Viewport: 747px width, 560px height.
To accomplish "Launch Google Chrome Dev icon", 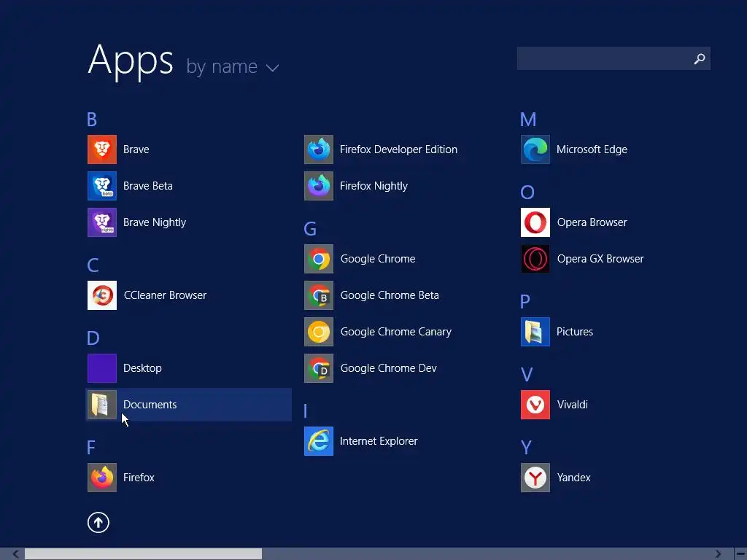I will pos(319,368).
